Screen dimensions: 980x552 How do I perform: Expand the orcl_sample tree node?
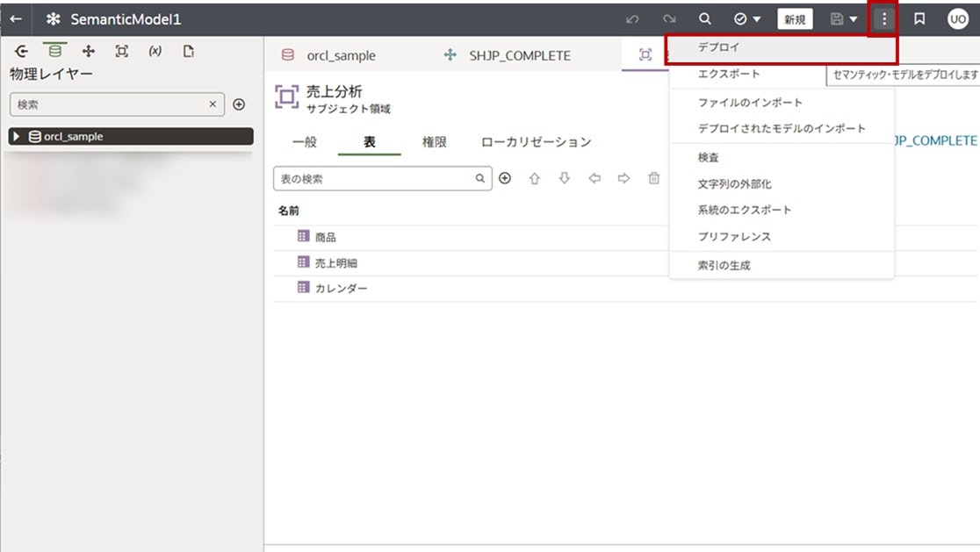[x=17, y=136]
